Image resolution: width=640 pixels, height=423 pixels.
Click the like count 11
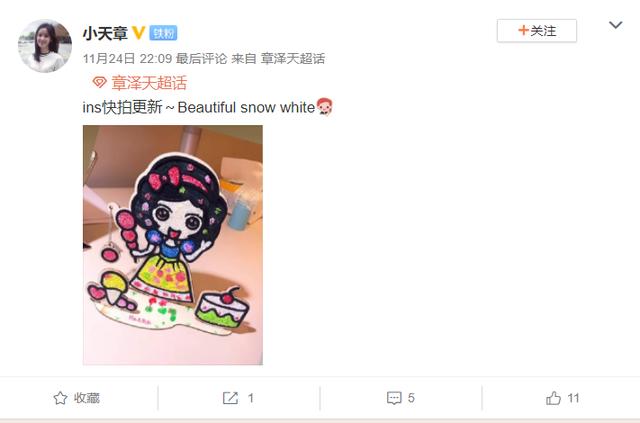coord(573,398)
